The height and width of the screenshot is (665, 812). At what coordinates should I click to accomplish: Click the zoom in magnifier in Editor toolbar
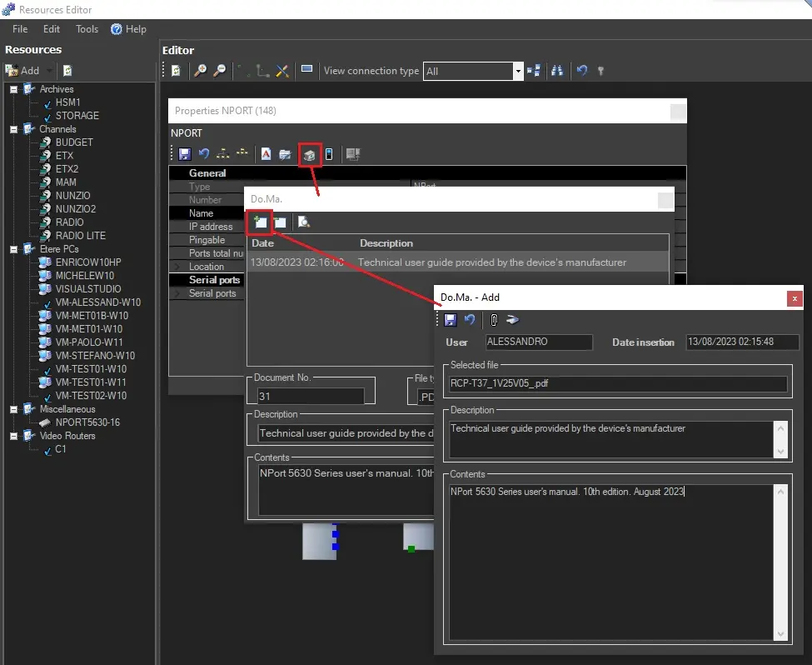200,71
